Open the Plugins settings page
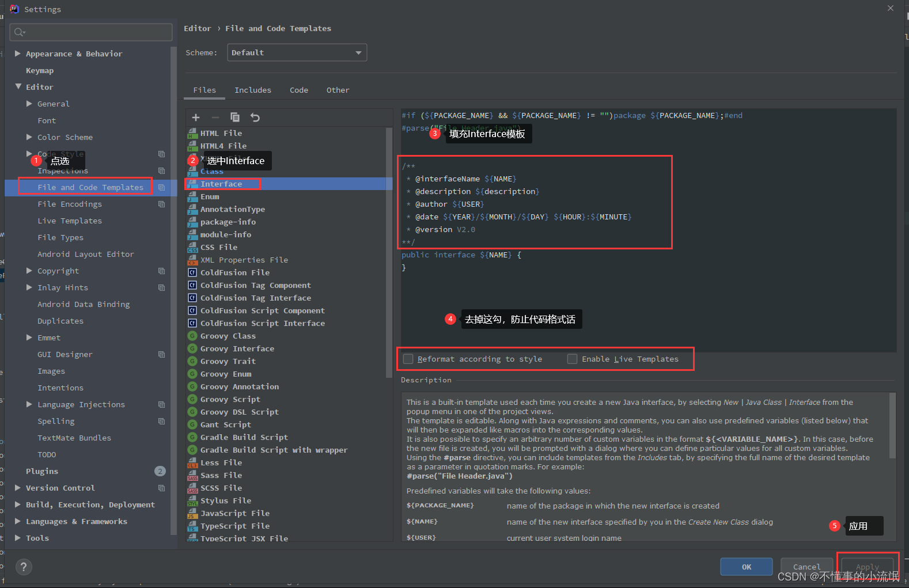 (42, 472)
